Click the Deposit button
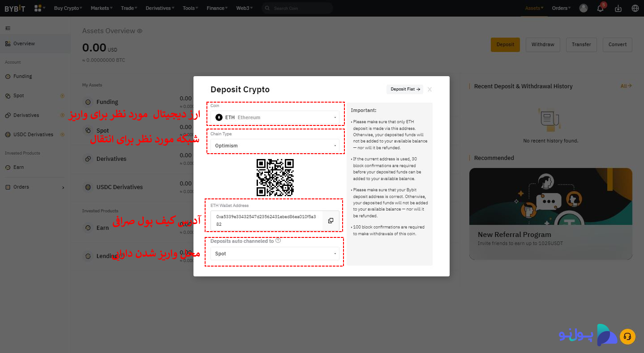Image resolution: width=644 pixels, height=353 pixels. pos(505,44)
